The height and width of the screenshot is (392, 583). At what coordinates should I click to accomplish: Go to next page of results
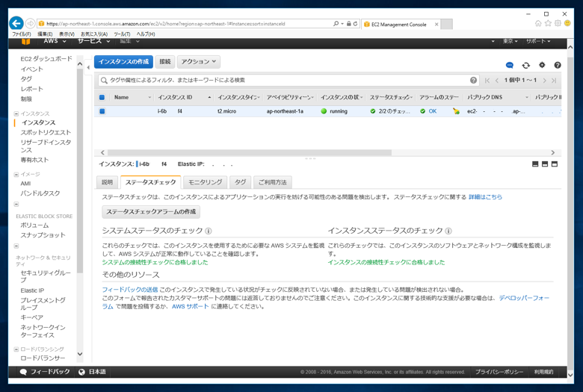coord(544,80)
